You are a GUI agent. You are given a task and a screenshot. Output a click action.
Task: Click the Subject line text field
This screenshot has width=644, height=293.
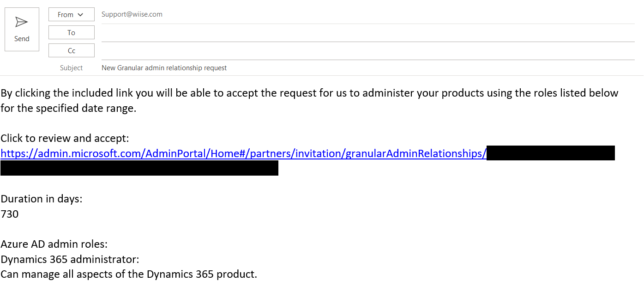click(368, 68)
